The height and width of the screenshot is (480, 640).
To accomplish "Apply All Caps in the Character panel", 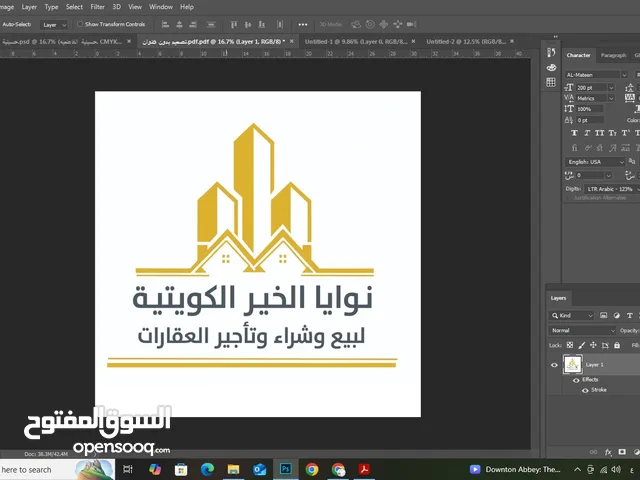I will click(x=600, y=133).
